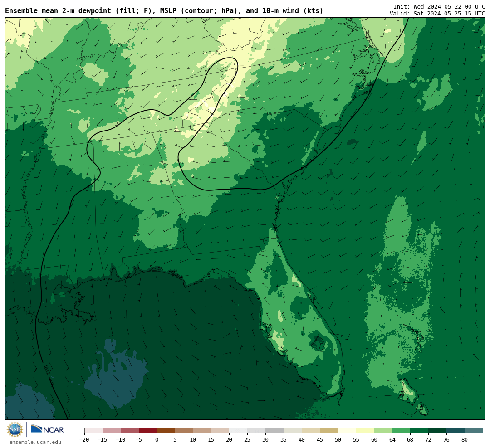Viewport: 490px width, 448px height.
Task: Click the NCAR logo
Action: 47,429
